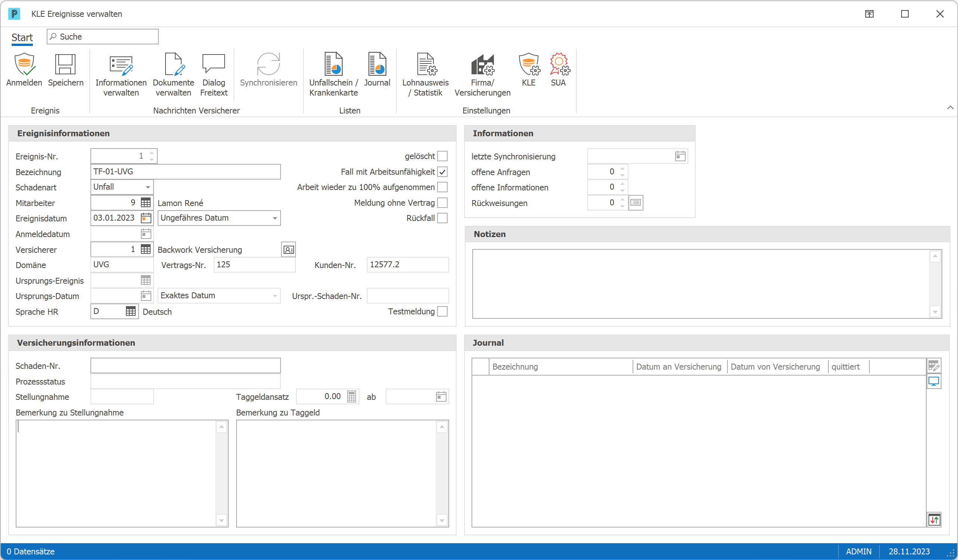Open Dokumente verwalten
Image resolution: width=958 pixels, height=560 pixels.
click(x=173, y=75)
